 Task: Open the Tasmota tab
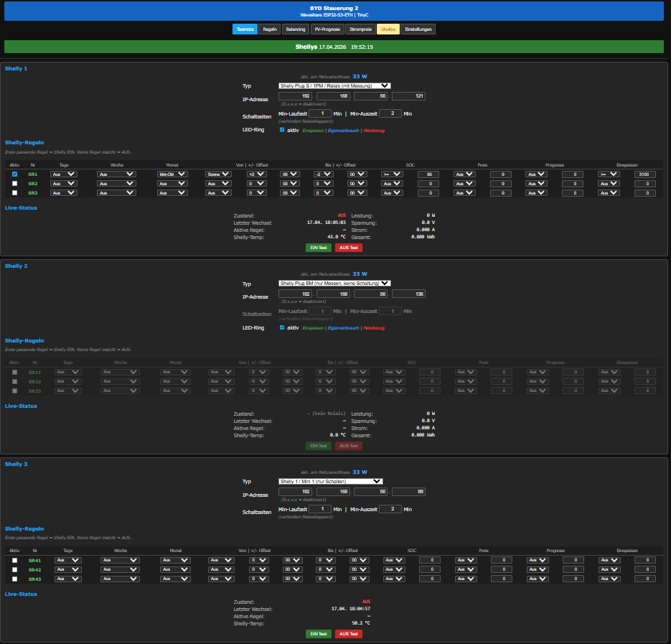pos(244,29)
